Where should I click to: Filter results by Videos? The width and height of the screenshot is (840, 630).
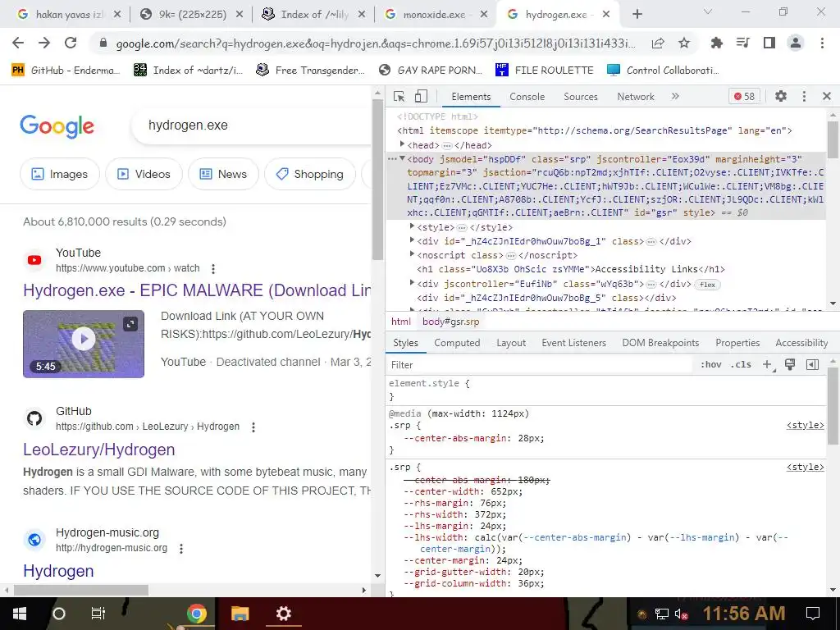pos(144,174)
